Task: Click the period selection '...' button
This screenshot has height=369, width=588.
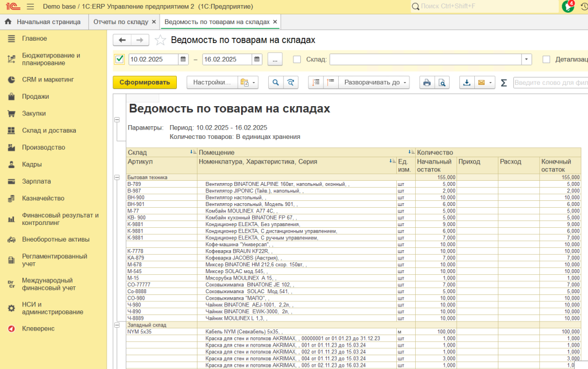Action: point(275,59)
